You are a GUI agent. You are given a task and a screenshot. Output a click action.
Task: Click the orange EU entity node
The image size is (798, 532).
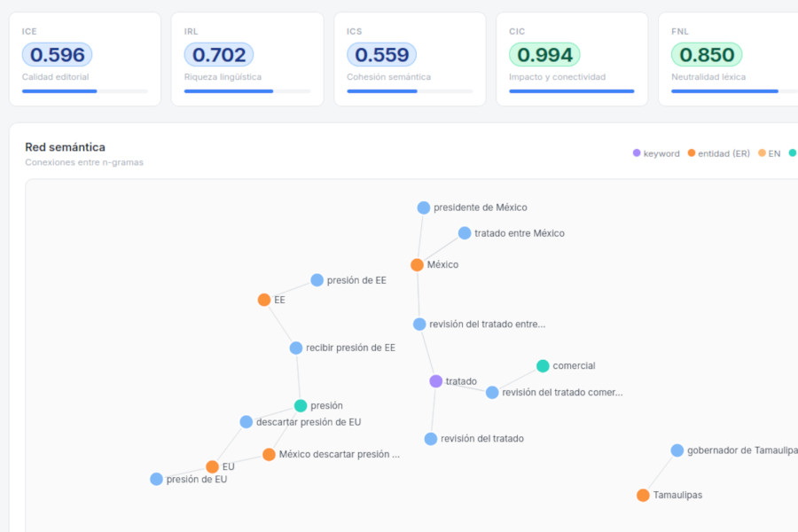(x=212, y=467)
